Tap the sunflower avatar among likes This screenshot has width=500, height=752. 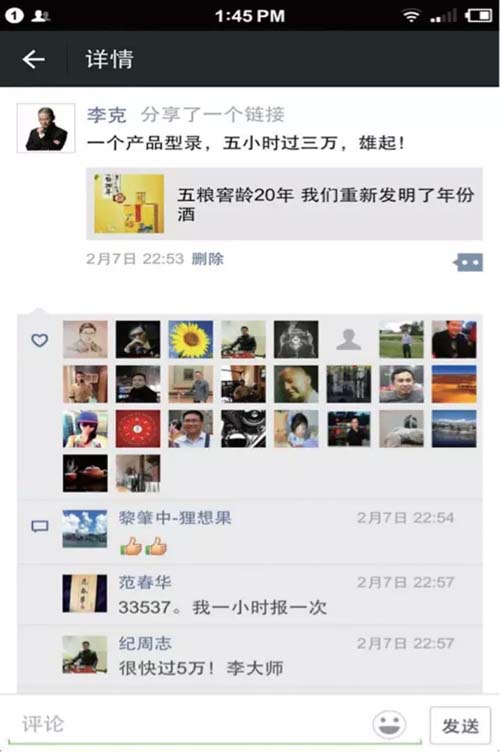tap(191, 340)
